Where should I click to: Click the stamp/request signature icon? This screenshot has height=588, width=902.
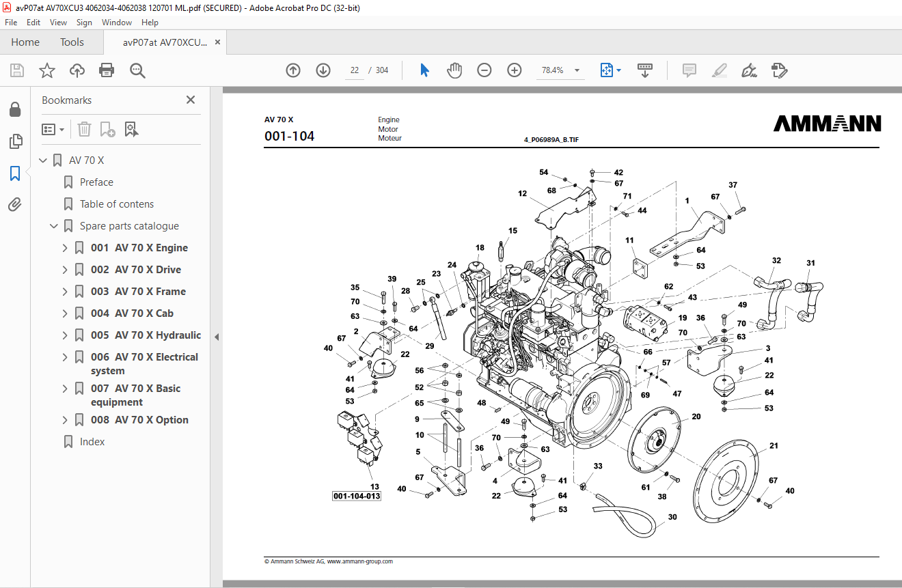point(779,70)
